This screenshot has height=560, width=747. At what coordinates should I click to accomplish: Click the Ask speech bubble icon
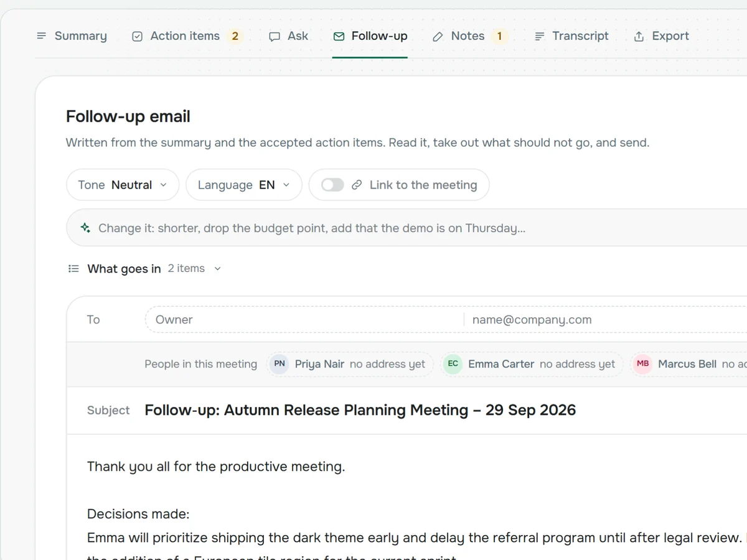point(275,36)
